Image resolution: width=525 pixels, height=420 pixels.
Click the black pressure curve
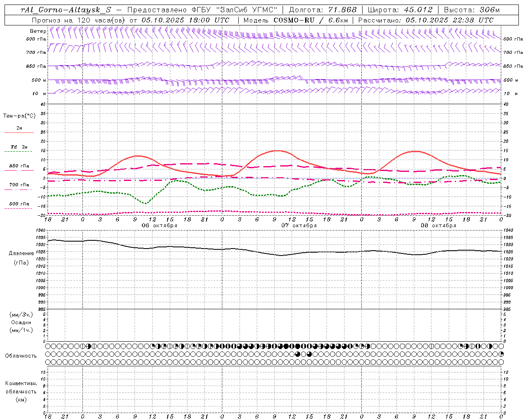274,255
